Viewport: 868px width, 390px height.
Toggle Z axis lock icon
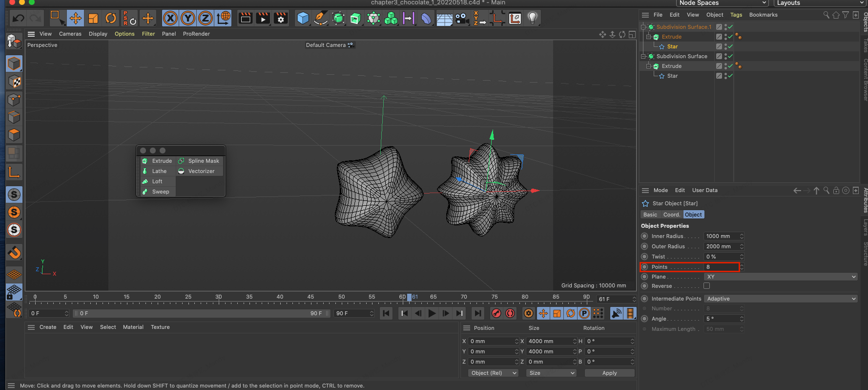coord(206,19)
